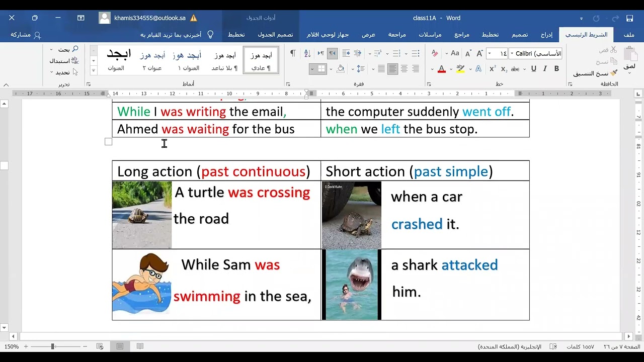The height and width of the screenshot is (362, 644).
Task: Open the إدراج insert tab
Action: click(547, 35)
